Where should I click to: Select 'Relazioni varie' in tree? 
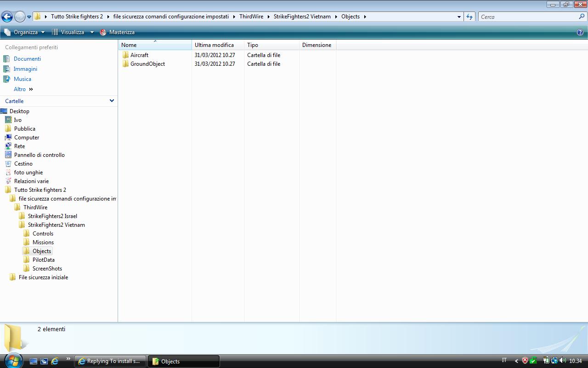pyautogui.click(x=31, y=181)
